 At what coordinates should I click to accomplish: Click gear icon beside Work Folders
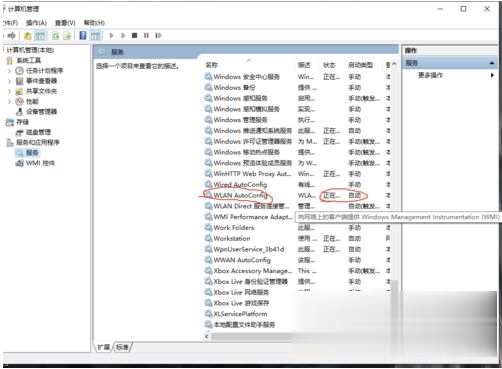208,228
